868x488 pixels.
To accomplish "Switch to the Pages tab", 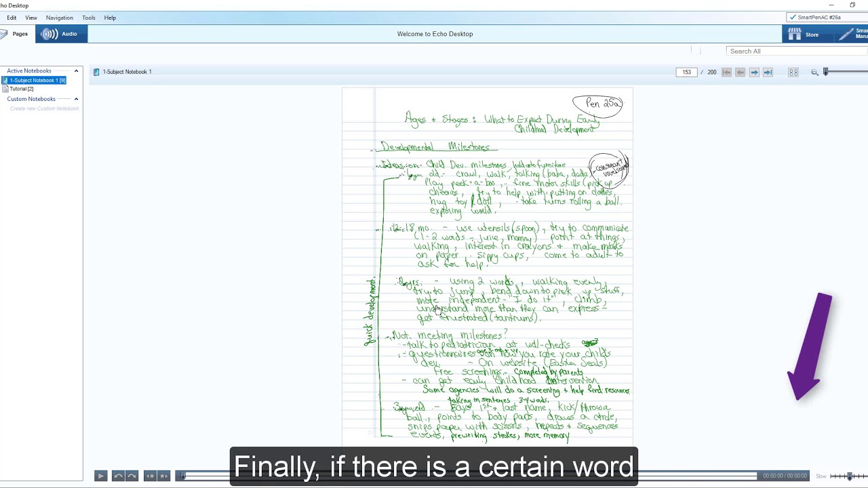I will point(16,34).
